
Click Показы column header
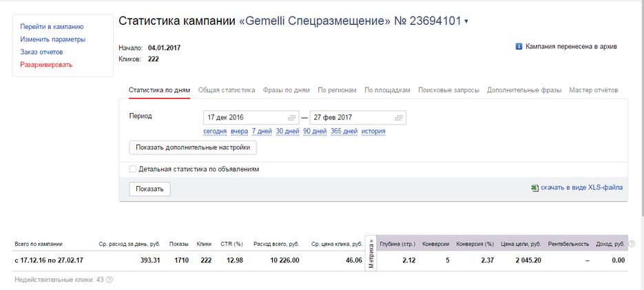[x=179, y=244]
